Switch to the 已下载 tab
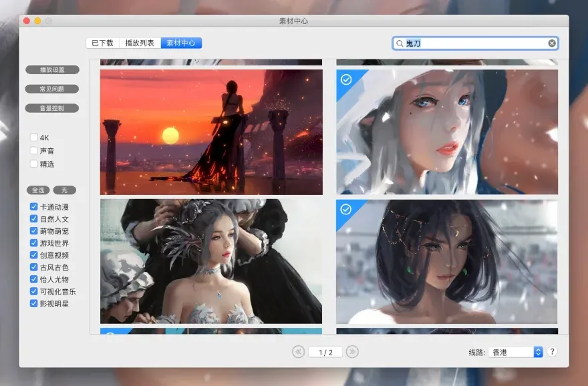 point(103,43)
